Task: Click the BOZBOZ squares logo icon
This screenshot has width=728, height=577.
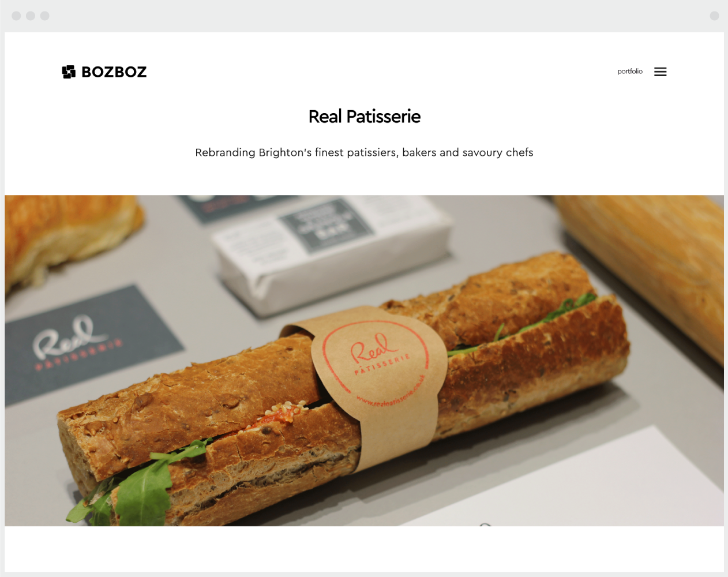Action: click(x=69, y=72)
